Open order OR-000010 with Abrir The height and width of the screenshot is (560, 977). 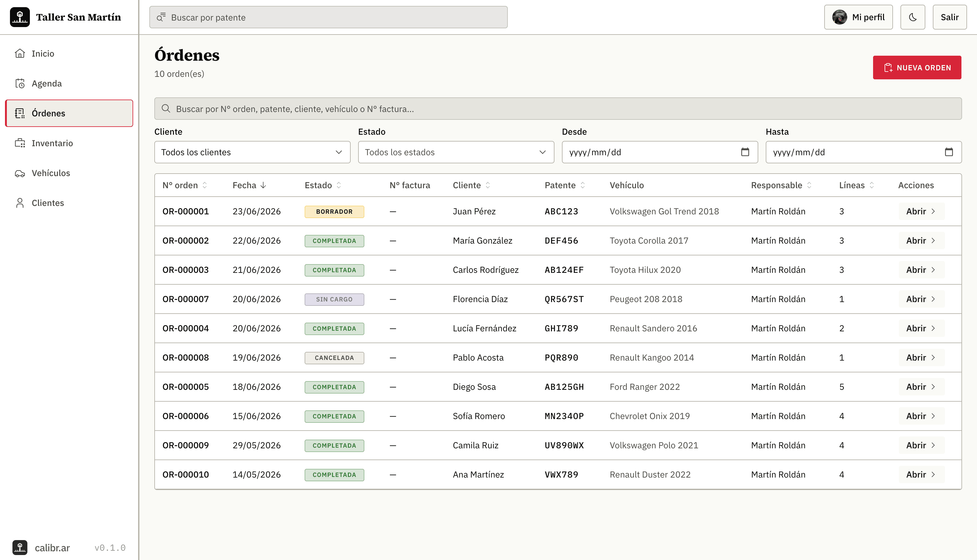pyautogui.click(x=921, y=474)
